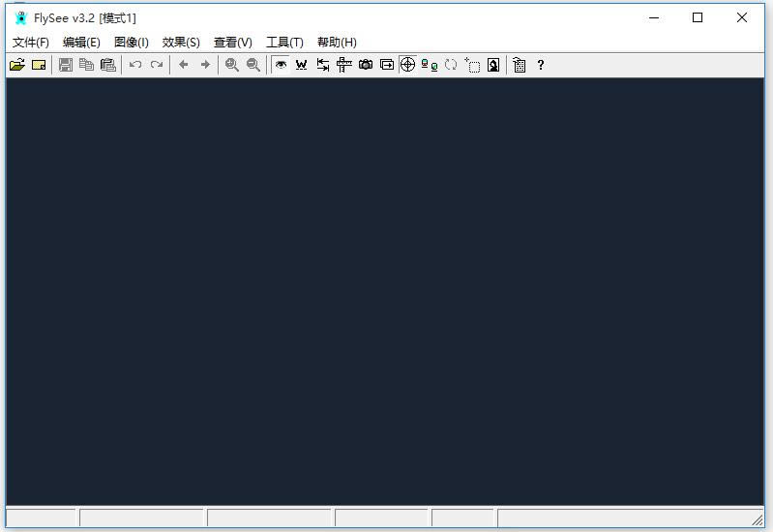The image size is (773, 532).
Task: Click the trash bin delete icon
Action: pyautogui.click(x=520, y=65)
